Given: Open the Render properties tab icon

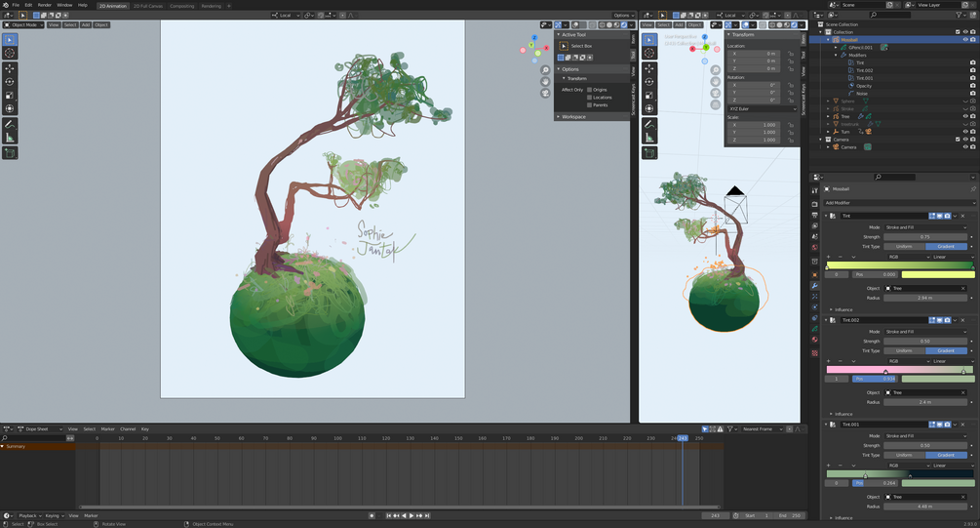Looking at the screenshot, I should [x=814, y=204].
